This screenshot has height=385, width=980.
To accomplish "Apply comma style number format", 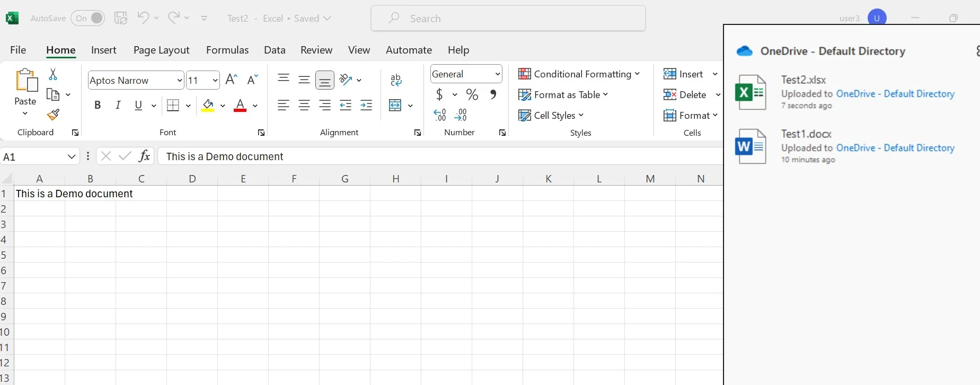I will 493,94.
